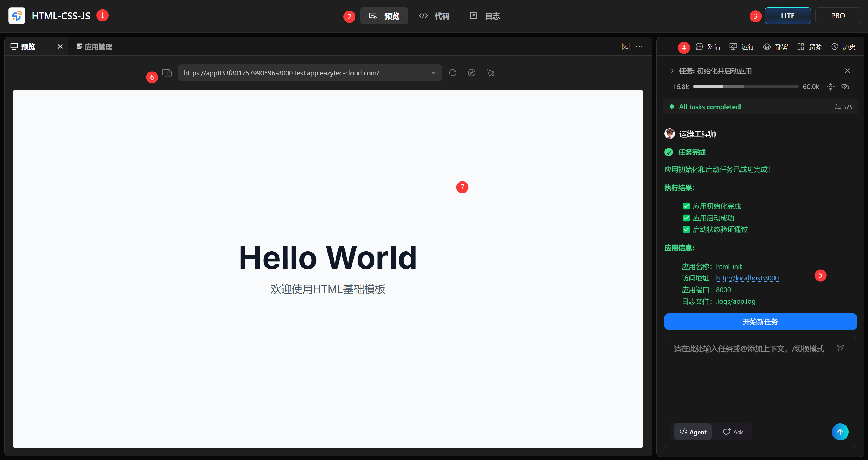The width and height of the screenshot is (868, 460).
Task: Expand the 5/5 task list indicator
Action: (844, 107)
